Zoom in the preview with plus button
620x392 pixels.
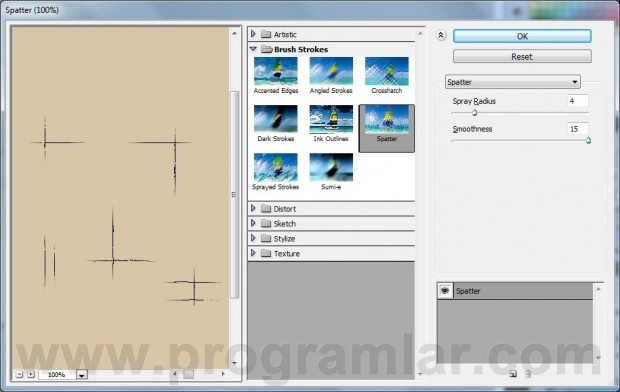31,374
